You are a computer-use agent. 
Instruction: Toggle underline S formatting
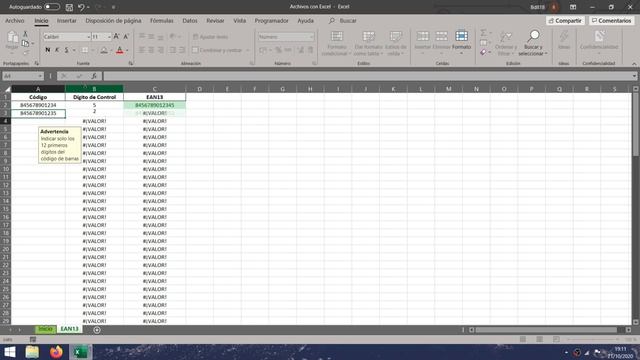pyautogui.click(x=66, y=50)
